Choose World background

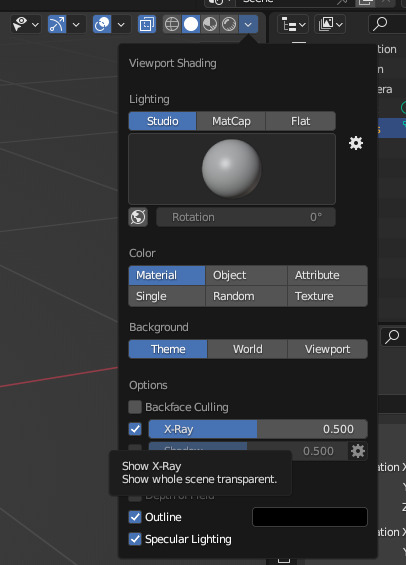point(247,349)
